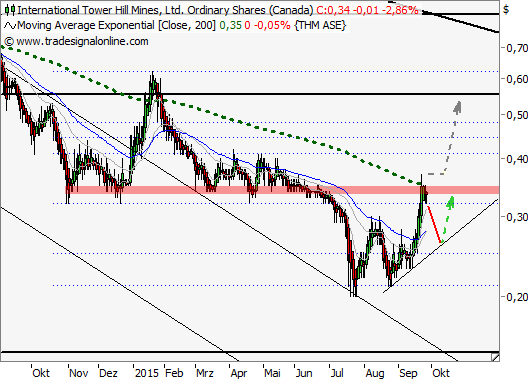This screenshot has width=528, height=379.
Task: Click the gray upward arrow head
Action: click(x=457, y=107)
